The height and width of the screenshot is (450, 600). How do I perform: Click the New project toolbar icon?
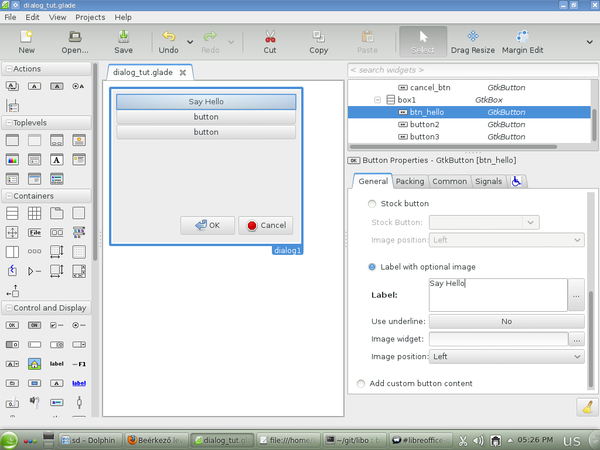(26, 42)
